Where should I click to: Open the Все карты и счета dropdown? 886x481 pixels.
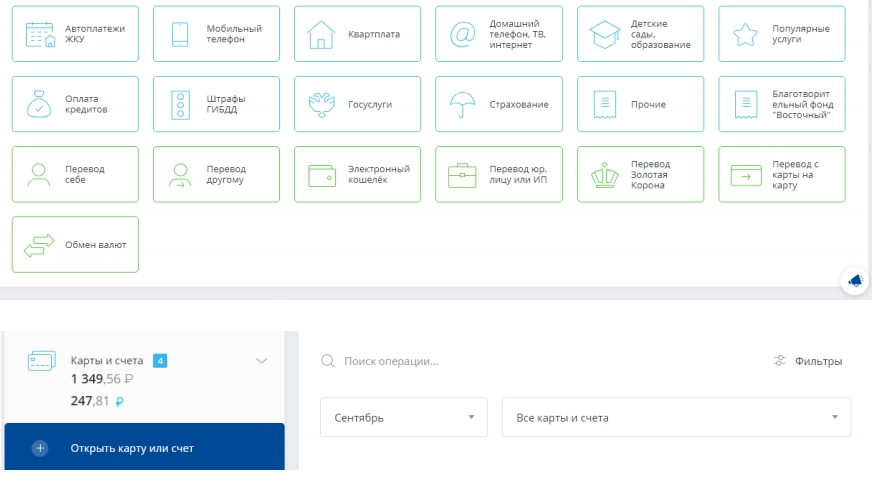[x=675, y=417]
